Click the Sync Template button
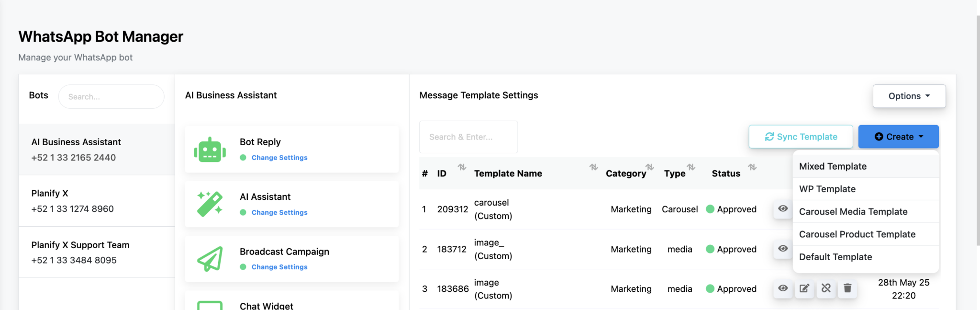This screenshot has height=310, width=980. pos(801,137)
